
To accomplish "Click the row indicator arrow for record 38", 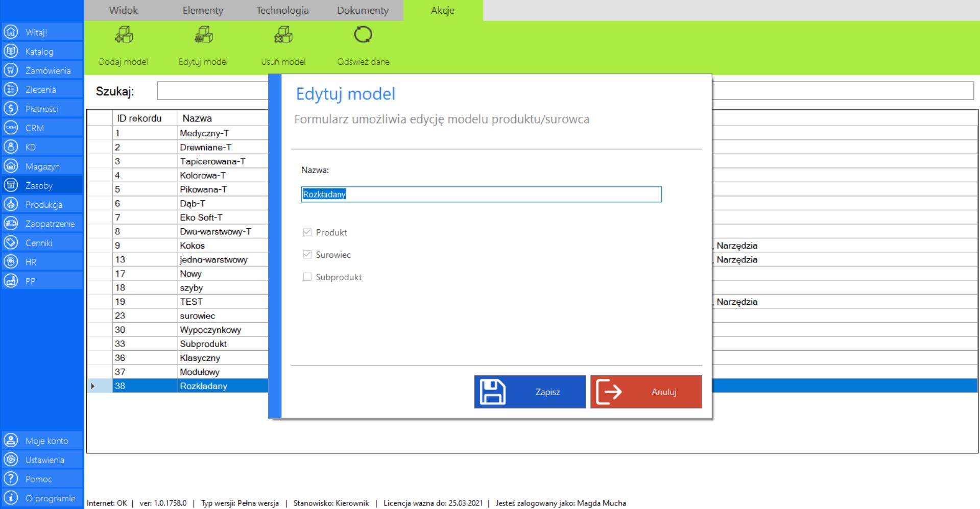I will click(x=93, y=386).
